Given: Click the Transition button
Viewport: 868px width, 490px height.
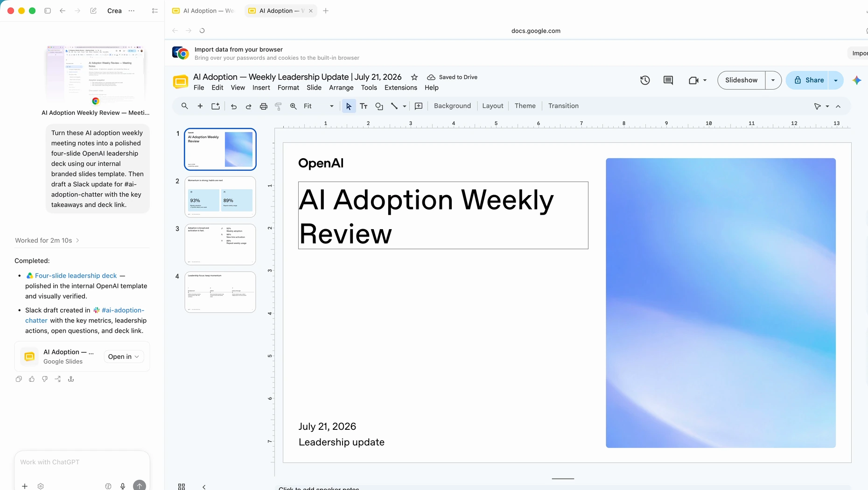Looking at the screenshot, I should tap(563, 106).
